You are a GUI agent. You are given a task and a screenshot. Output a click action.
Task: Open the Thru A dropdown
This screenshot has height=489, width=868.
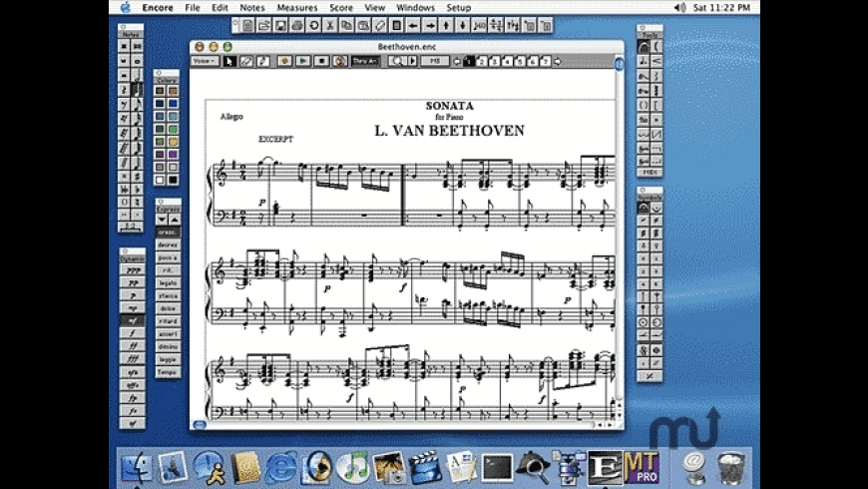tap(365, 61)
